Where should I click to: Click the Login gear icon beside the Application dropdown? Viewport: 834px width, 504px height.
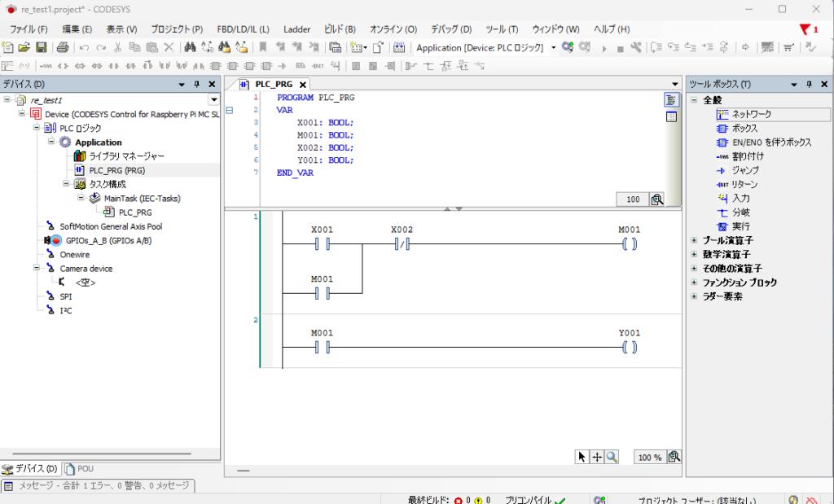(568, 48)
